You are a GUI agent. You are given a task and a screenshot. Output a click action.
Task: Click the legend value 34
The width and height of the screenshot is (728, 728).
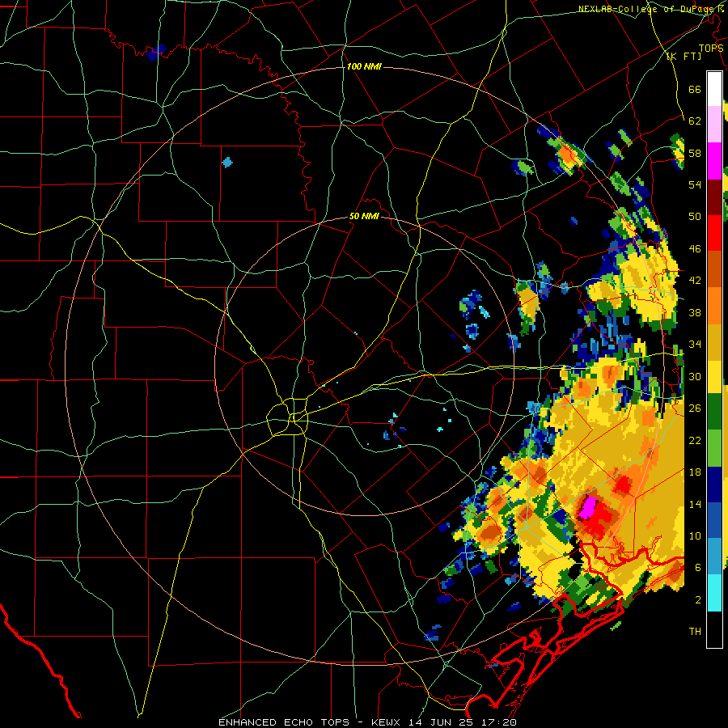pos(695,345)
